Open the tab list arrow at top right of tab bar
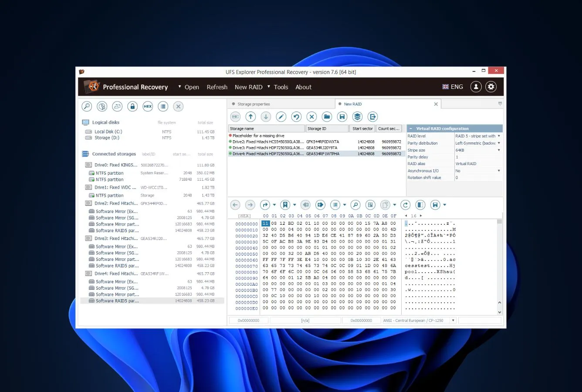Screen dimensions: 582x392 pos(500,104)
